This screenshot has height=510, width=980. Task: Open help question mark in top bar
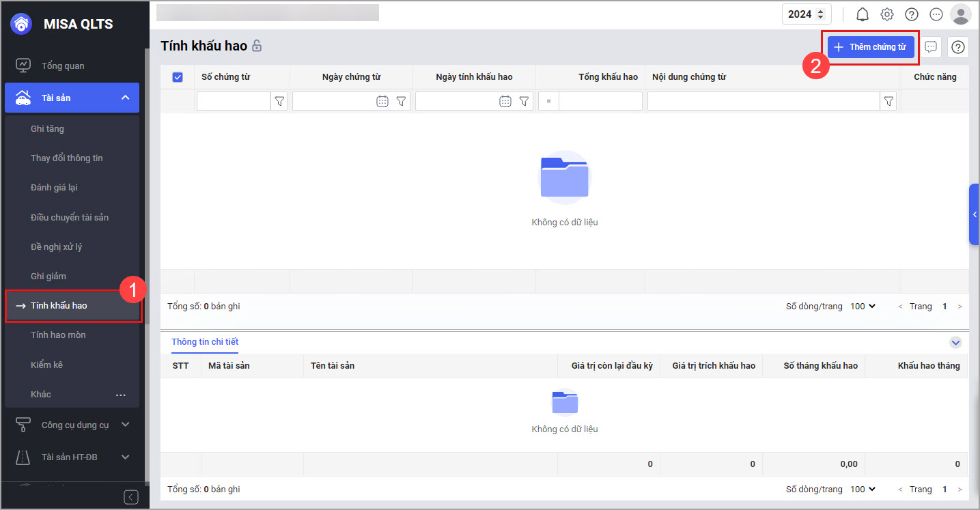pyautogui.click(x=912, y=14)
